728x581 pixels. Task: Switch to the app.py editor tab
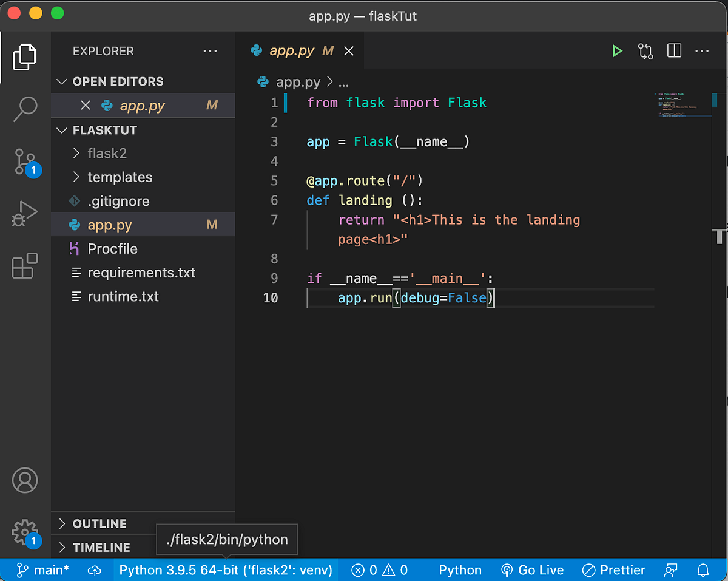[x=291, y=51]
